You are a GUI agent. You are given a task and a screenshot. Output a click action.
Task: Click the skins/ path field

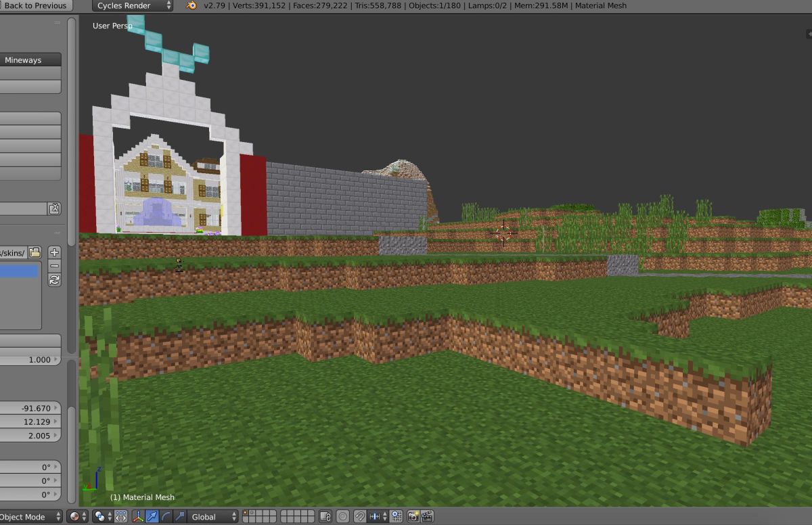click(14, 252)
